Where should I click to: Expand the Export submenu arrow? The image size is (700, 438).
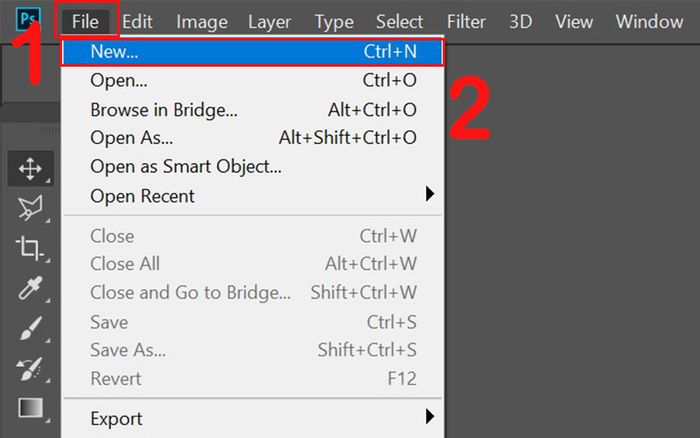(x=429, y=416)
